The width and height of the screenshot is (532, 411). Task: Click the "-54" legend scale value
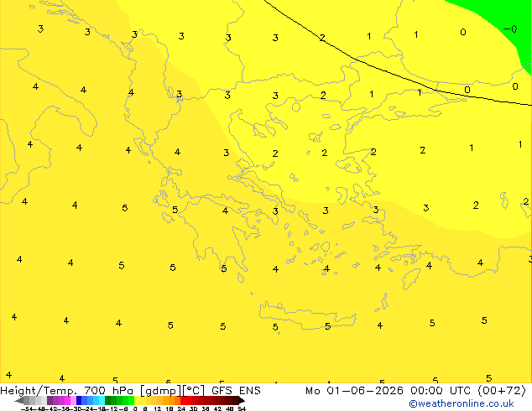tap(27, 409)
